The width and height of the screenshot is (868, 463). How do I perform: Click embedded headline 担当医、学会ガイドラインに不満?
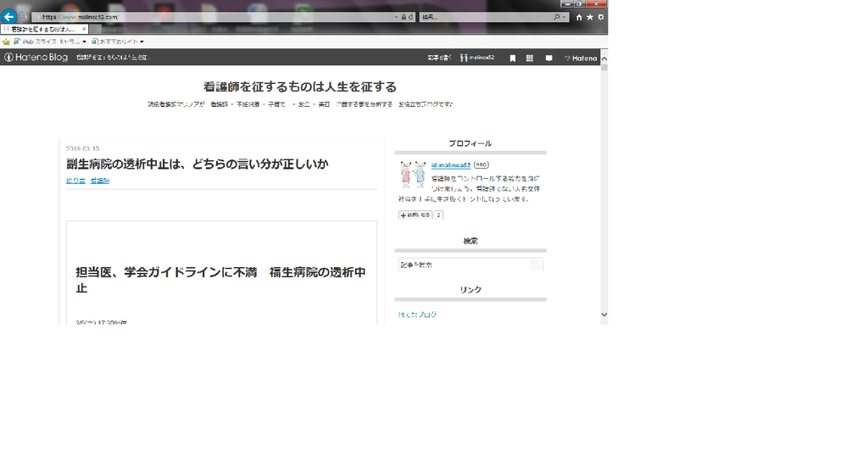click(221, 280)
